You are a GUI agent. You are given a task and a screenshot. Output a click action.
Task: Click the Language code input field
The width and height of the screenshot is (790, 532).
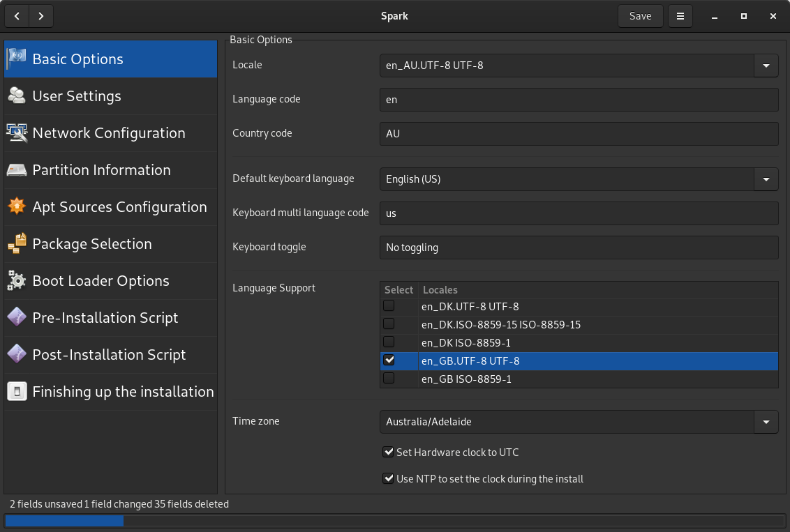pos(579,100)
